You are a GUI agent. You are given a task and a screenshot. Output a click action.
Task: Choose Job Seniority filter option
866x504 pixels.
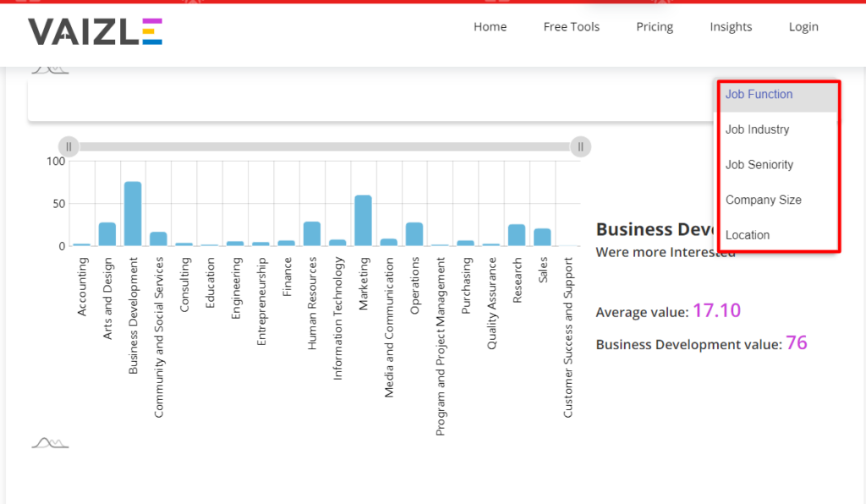pyautogui.click(x=759, y=164)
